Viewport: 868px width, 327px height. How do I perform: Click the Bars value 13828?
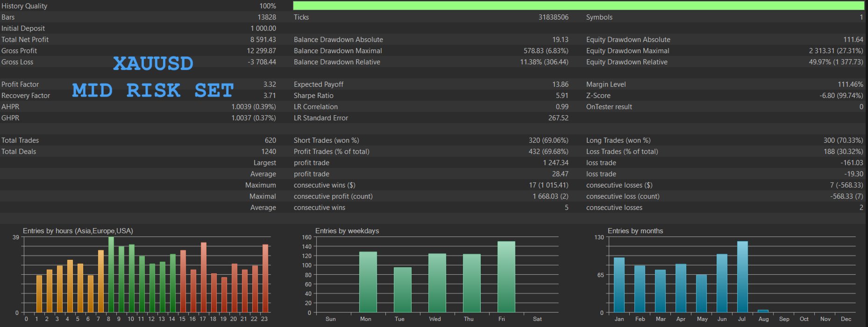[267, 17]
